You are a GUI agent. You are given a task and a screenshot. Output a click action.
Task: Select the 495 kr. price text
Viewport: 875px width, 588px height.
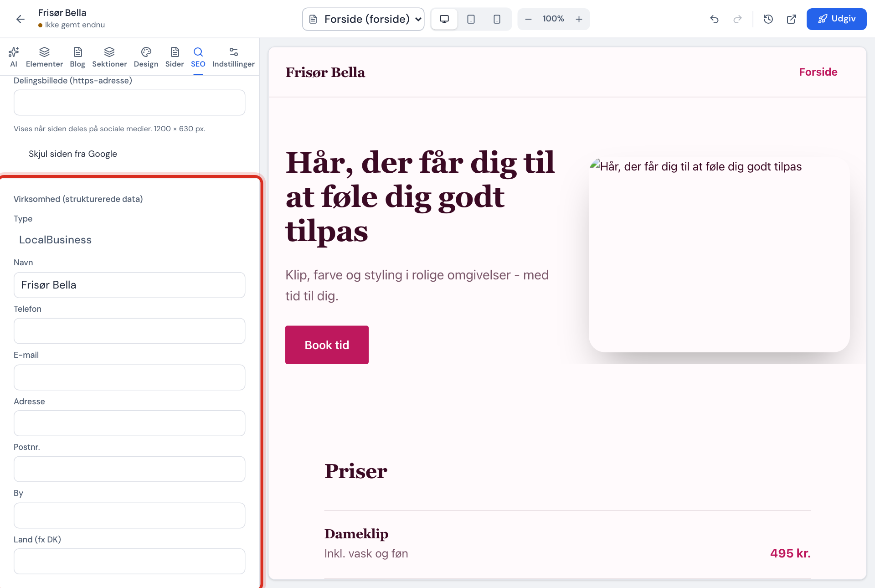point(790,553)
